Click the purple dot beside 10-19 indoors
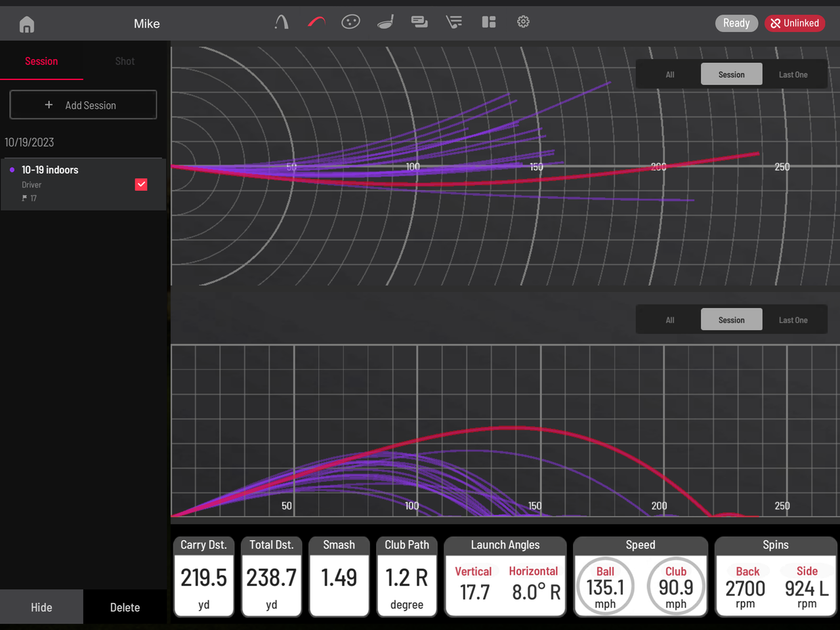This screenshot has height=630, width=840. click(x=12, y=170)
